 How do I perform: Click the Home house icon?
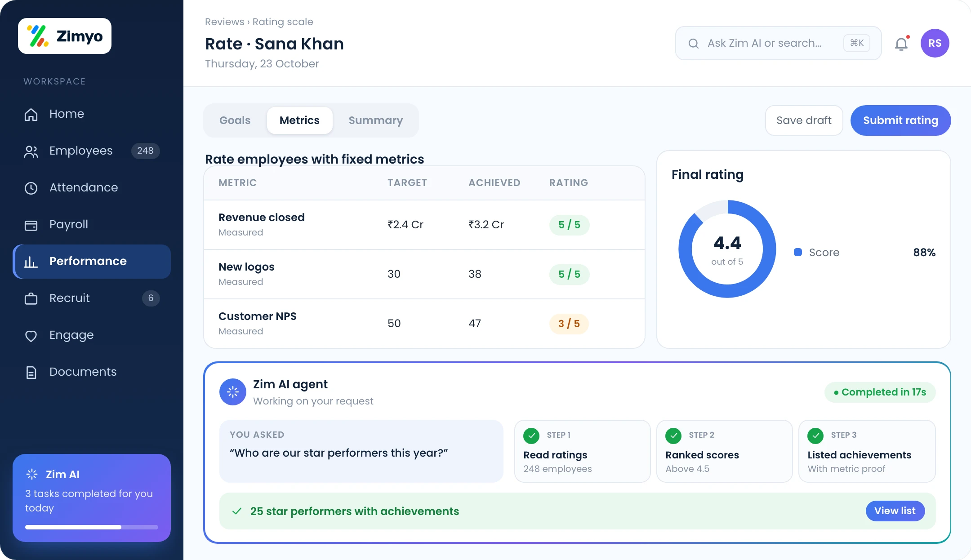[x=31, y=114]
